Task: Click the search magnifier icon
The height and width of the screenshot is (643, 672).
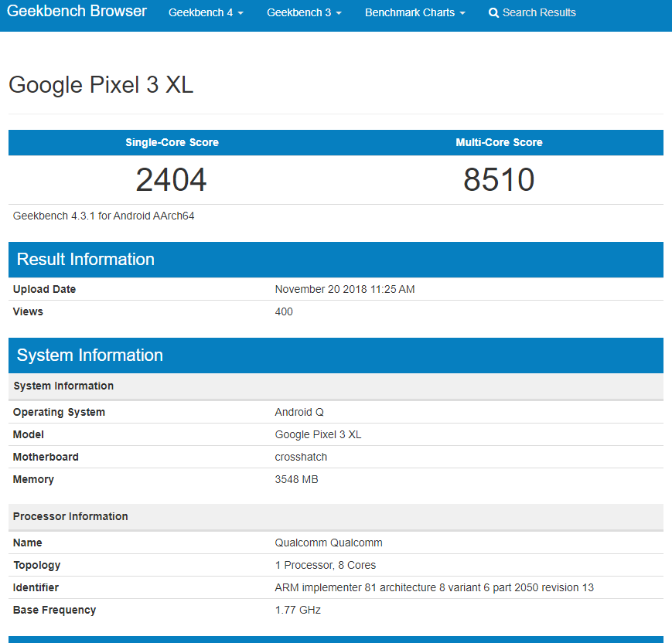Action: coord(493,13)
